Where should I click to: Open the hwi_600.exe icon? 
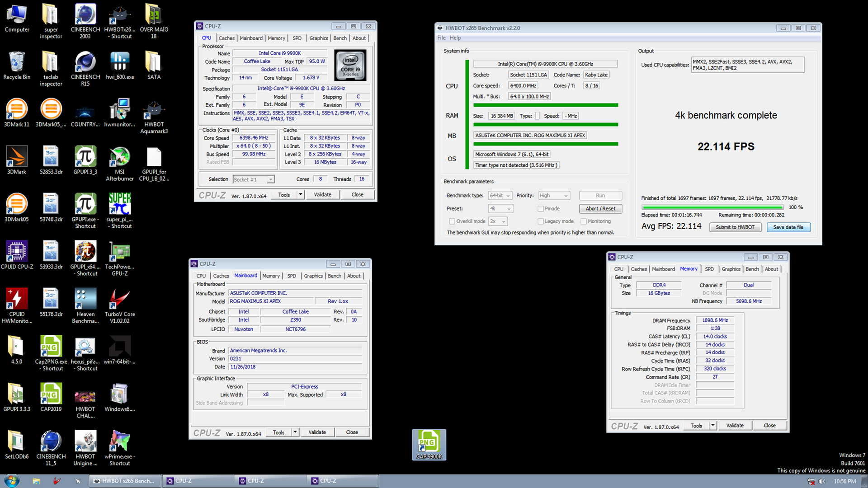click(x=119, y=66)
